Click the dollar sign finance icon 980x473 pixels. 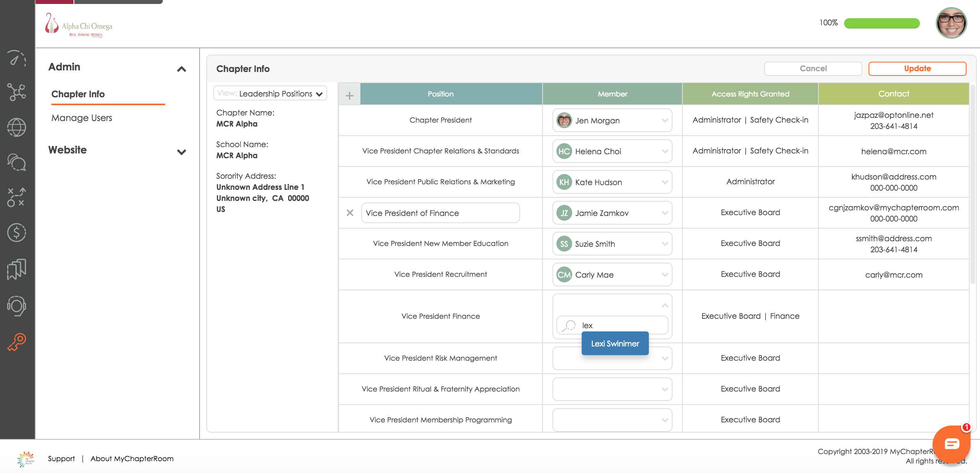tap(17, 233)
